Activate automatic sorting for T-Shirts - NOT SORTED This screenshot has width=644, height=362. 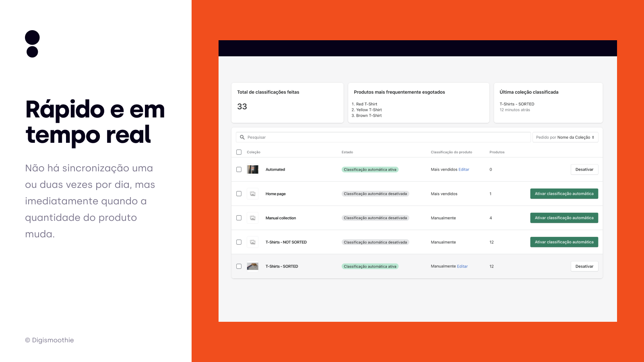tap(564, 242)
